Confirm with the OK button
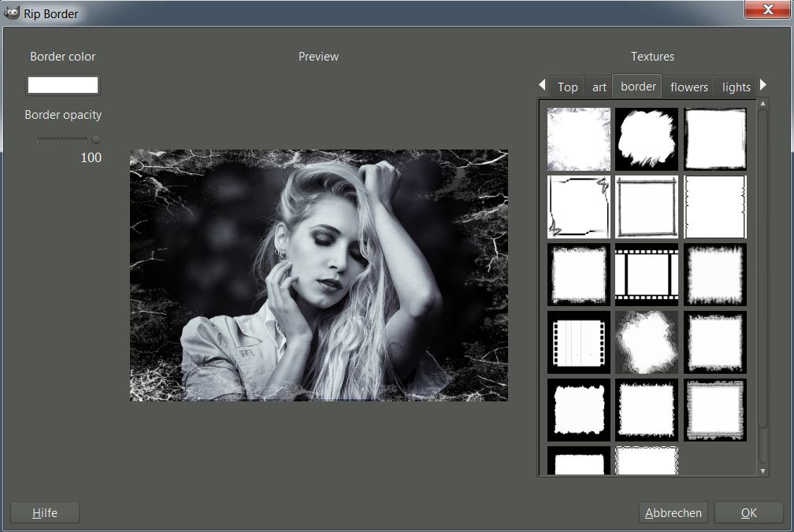The image size is (794, 532). (749, 513)
